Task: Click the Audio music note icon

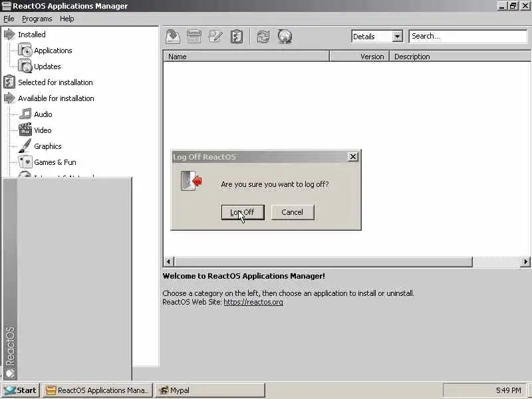Action: (x=25, y=114)
